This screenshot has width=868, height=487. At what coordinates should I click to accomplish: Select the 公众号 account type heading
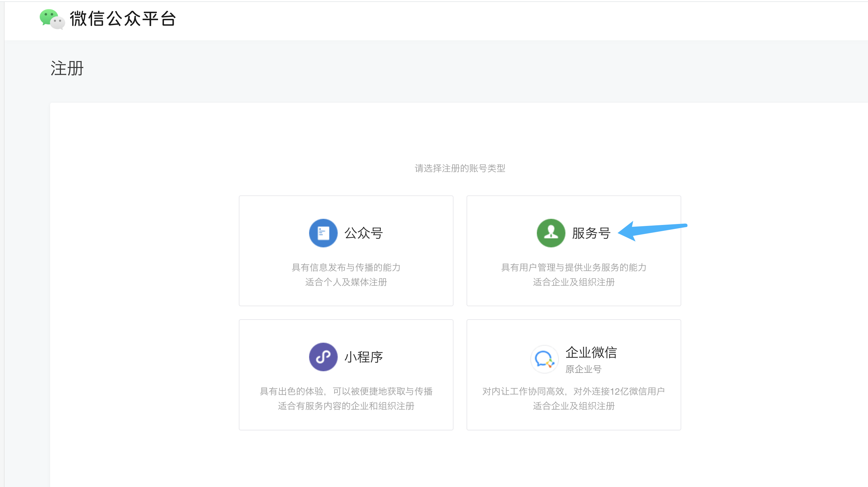364,233
